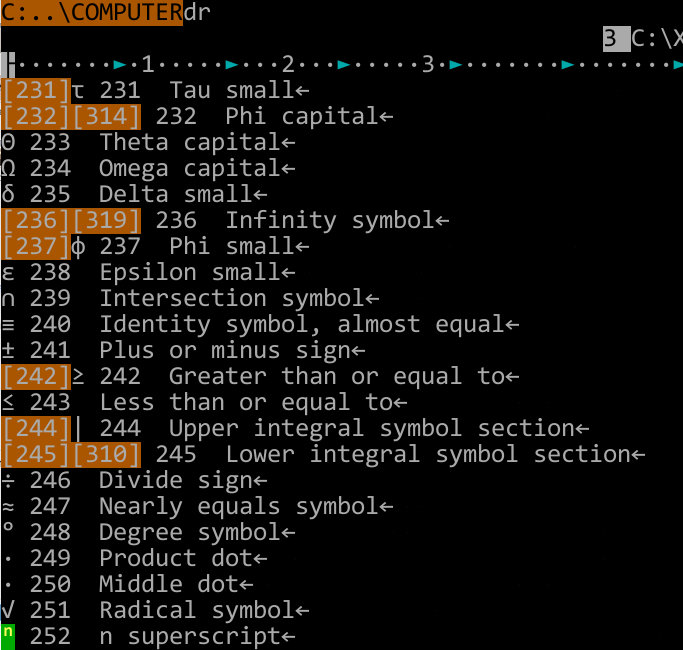Click the intersection symbol character
Viewport: 683px width, 650px height.
click(8, 299)
